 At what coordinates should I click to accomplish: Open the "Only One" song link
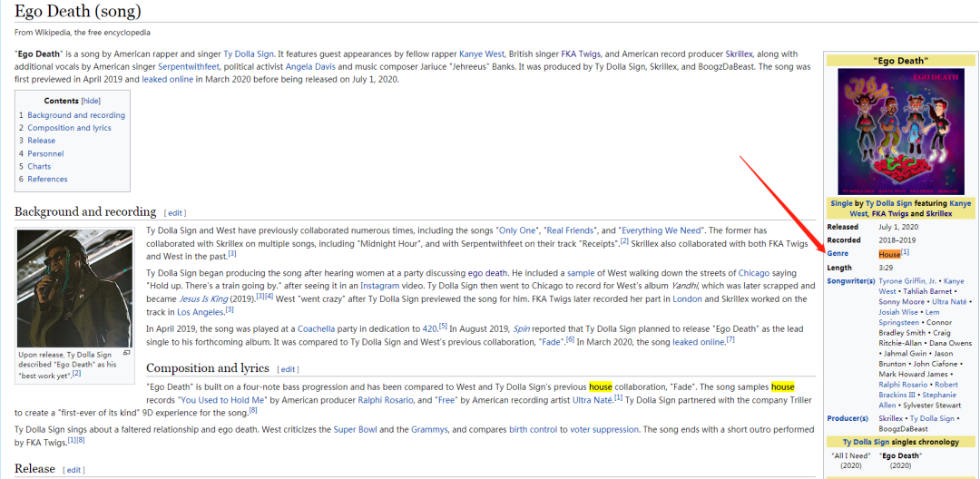pos(518,230)
